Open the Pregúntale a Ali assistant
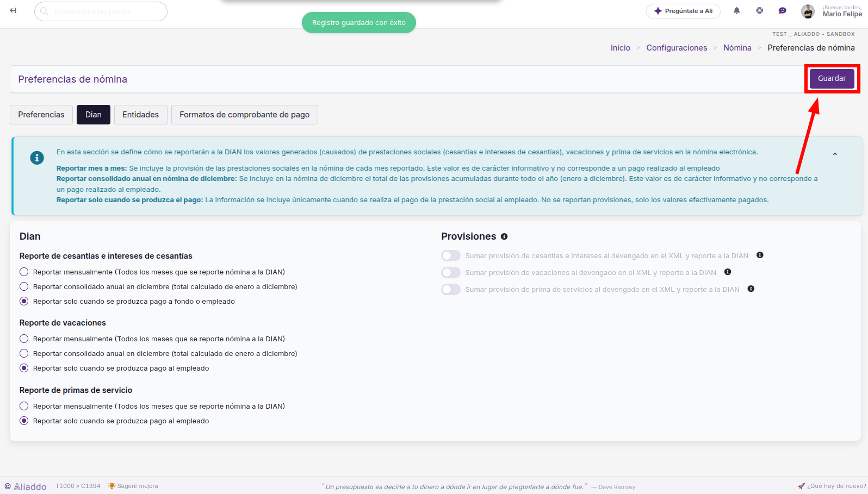868x494 pixels. click(683, 11)
